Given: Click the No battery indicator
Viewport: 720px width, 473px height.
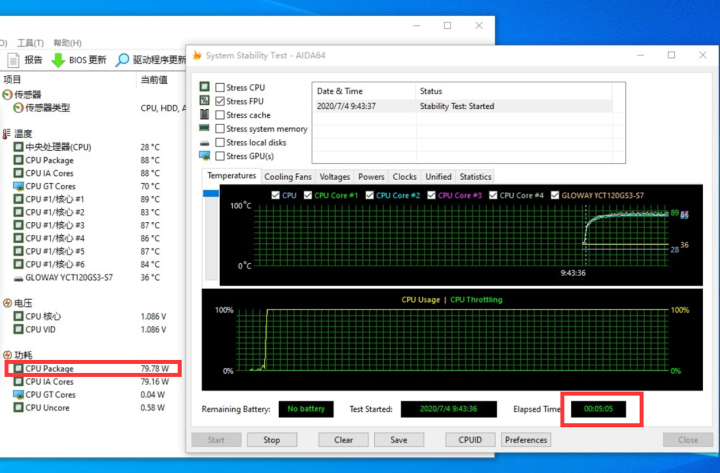Looking at the screenshot, I should (x=306, y=409).
